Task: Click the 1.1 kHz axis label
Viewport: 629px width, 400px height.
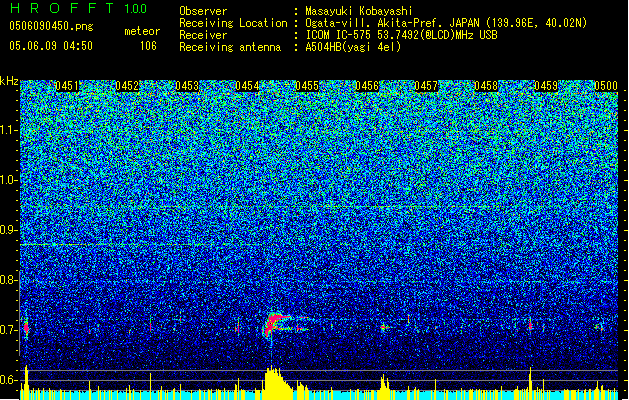Action: [9, 130]
